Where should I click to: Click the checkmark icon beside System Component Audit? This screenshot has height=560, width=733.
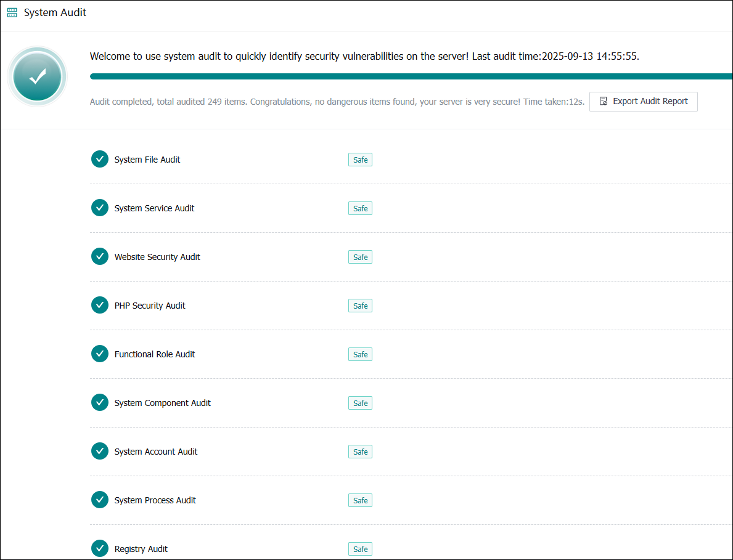[x=100, y=403]
